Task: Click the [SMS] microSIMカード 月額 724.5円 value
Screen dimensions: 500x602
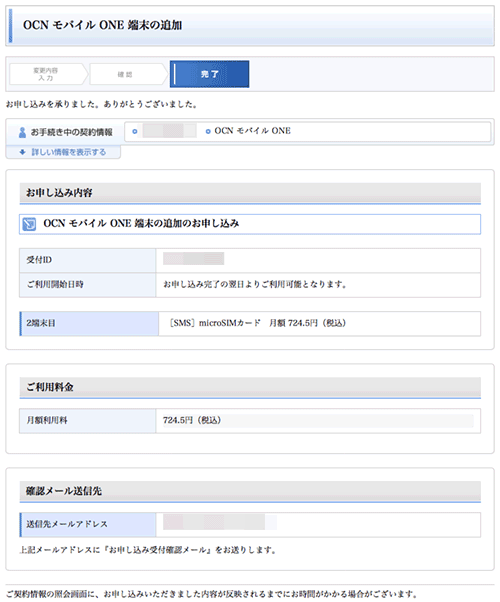Action: pos(258,323)
